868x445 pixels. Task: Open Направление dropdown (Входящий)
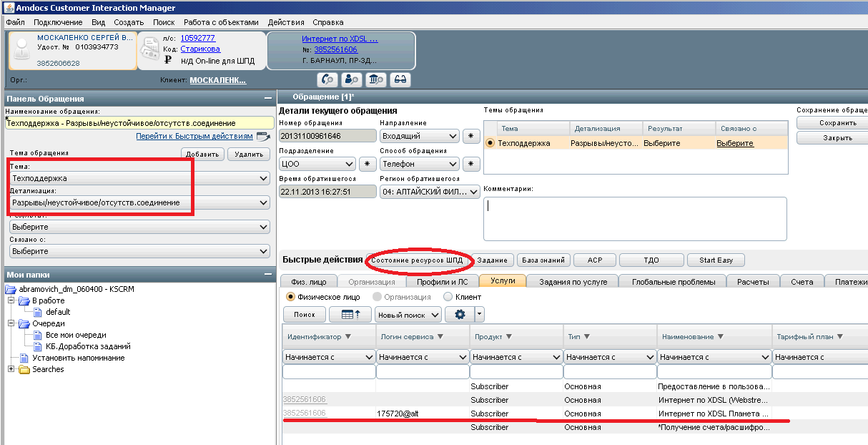(419, 136)
